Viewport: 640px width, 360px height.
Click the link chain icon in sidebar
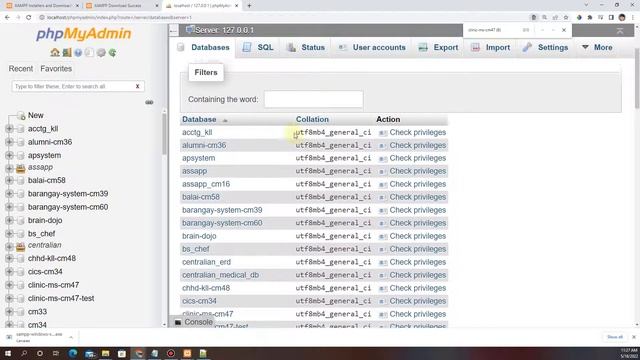pyautogui.click(x=149, y=102)
